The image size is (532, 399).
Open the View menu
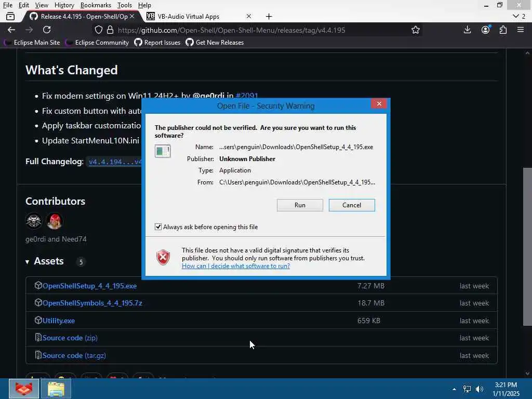tap(42, 5)
